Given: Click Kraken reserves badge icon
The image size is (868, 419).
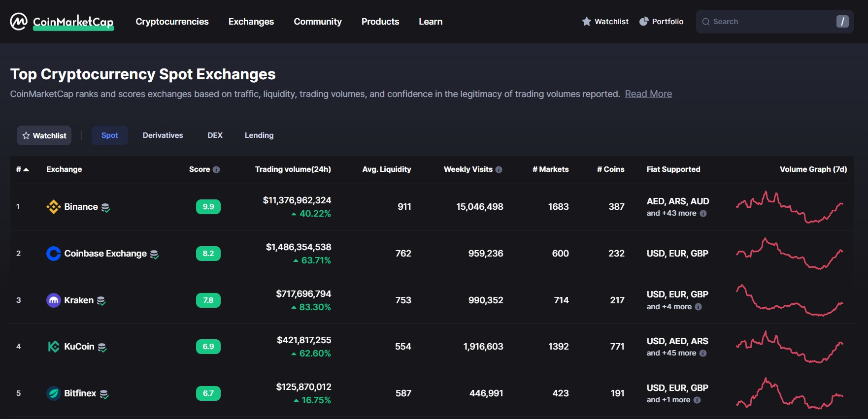Looking at the screenshot, I should click(x=101, y=301).
